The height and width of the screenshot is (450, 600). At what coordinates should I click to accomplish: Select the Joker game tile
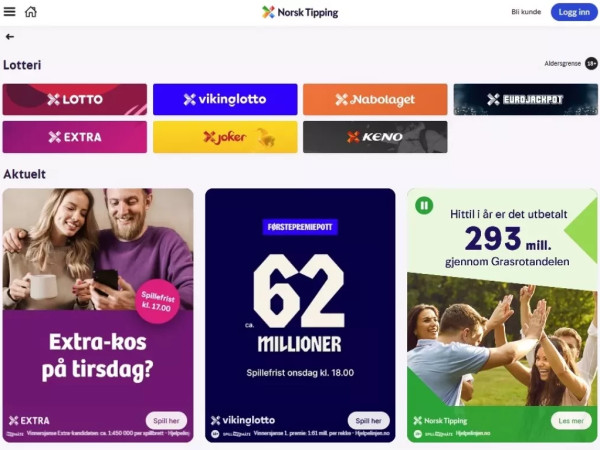tap(225, 137)
